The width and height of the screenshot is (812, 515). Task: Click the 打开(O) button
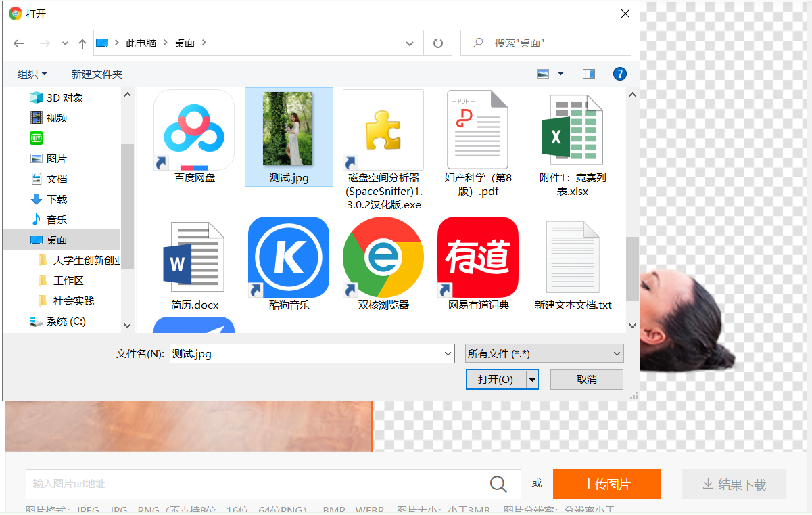click(x=496, y=379)
